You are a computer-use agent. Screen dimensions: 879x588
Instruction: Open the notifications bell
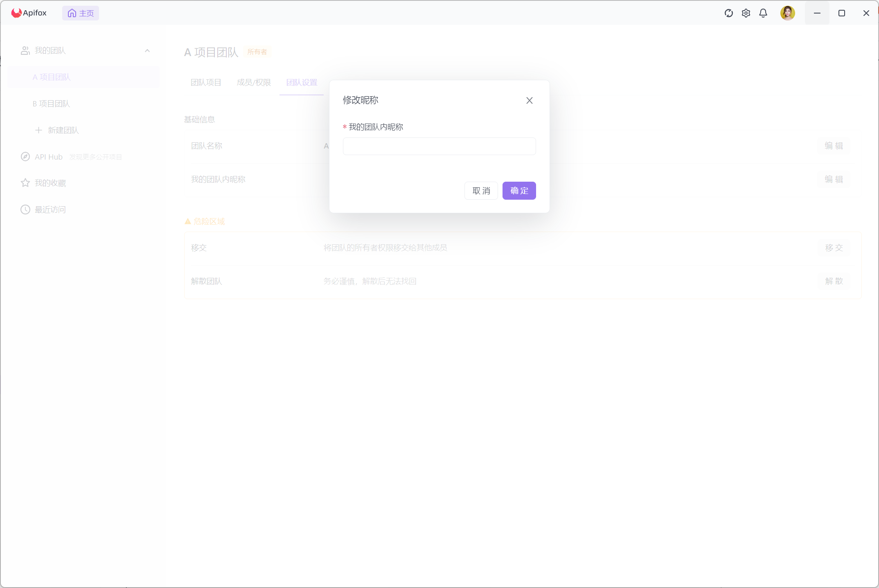click(763, 13)
